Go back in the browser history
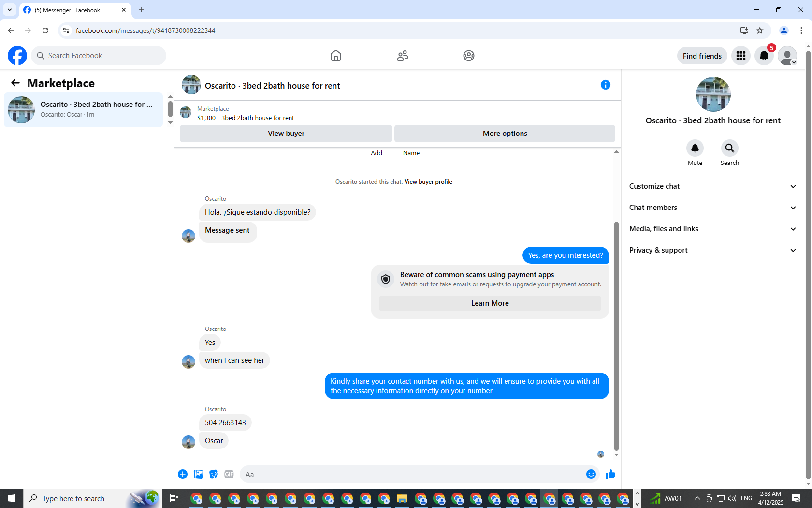812x508 pixels. (11, 30)
